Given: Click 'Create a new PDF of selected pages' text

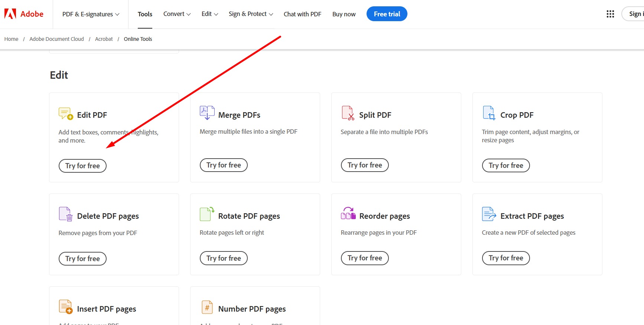Looking at the screenshot, I should pyautogui.click(x=528, y=233).
